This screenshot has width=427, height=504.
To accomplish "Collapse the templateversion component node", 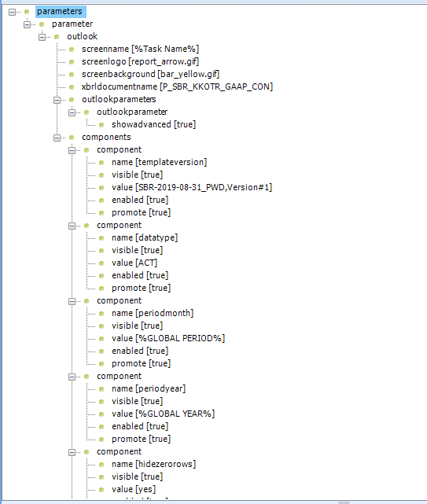I will [72, 150].
